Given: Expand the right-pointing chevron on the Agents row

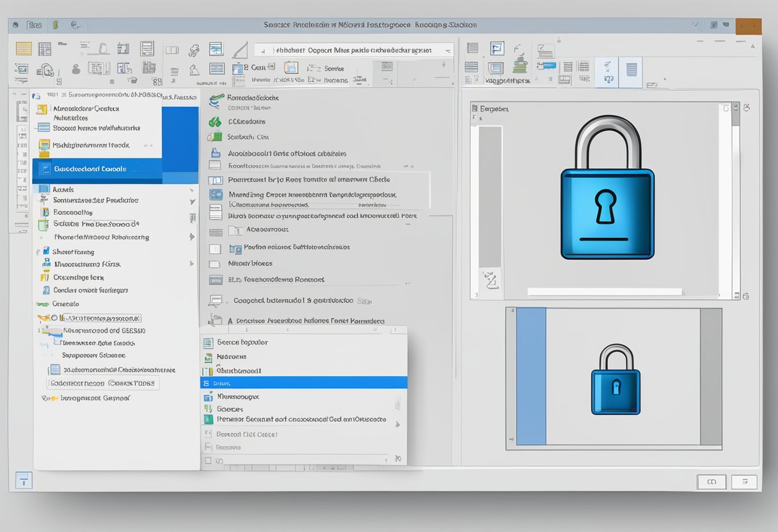Looking at the screenshot, I should (191, 188).
